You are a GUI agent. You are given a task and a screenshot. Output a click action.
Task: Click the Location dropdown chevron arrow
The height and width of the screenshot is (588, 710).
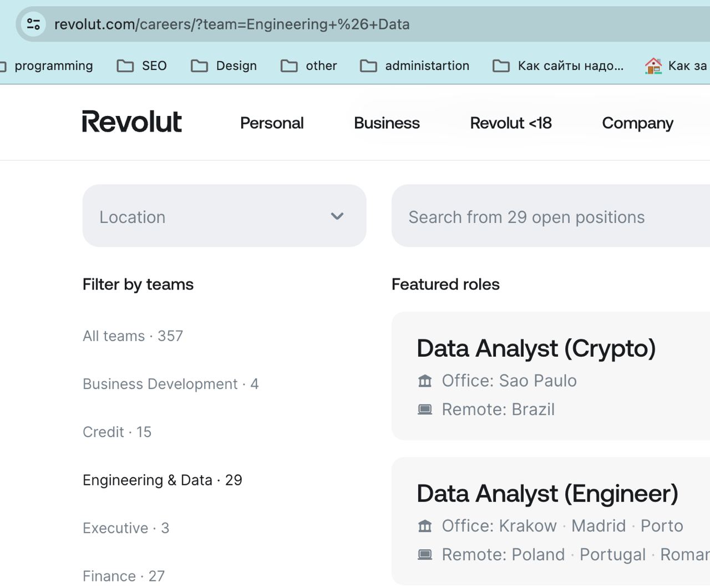337,216
